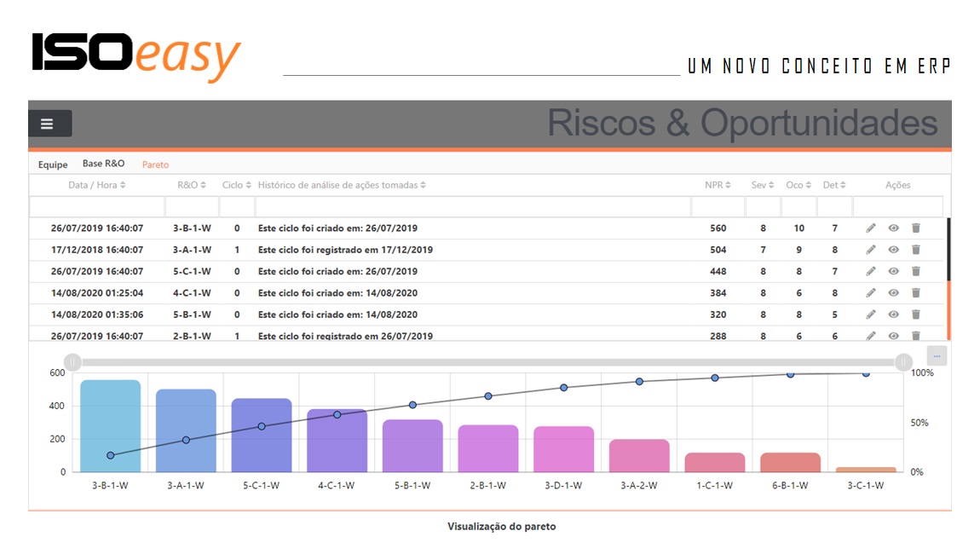Sort by the Ciclo column header
980x554 pixels.
coord(236,185)
